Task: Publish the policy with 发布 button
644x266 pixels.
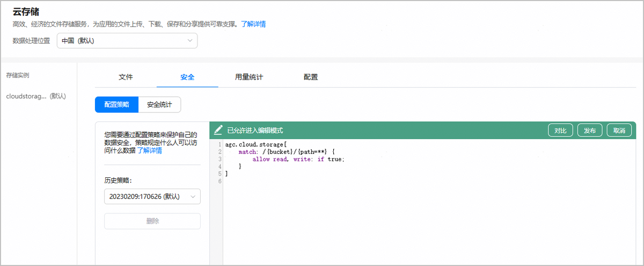Action: (590, 131)
